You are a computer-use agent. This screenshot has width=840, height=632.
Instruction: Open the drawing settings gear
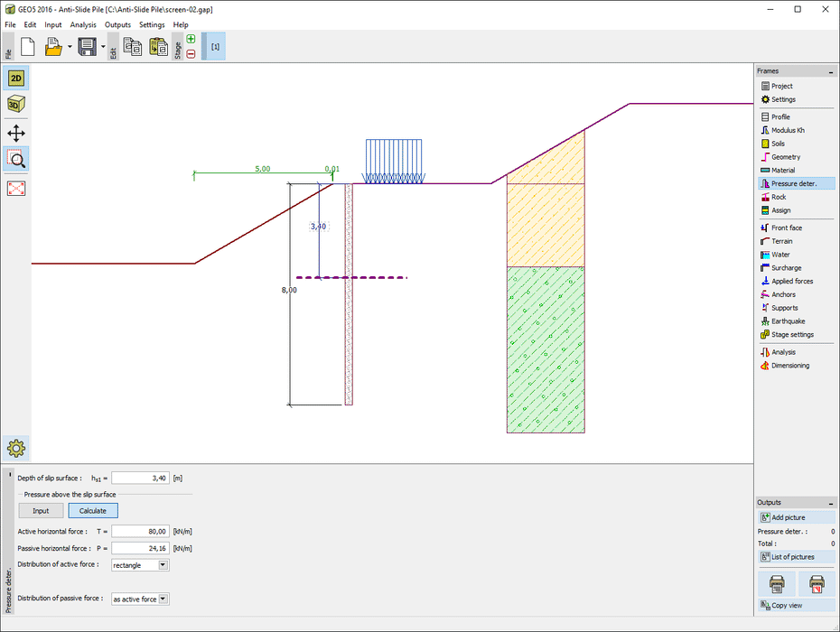(16, 447)
